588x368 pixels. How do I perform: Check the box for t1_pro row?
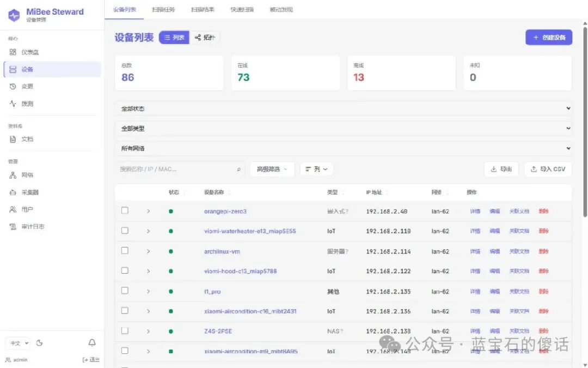[x=125, y=291]
